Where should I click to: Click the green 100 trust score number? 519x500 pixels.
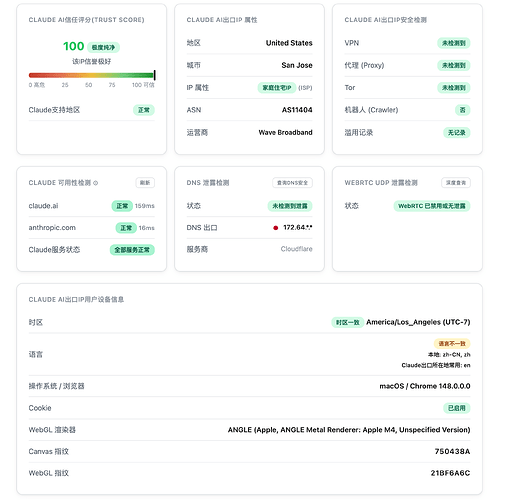[73, 46]
